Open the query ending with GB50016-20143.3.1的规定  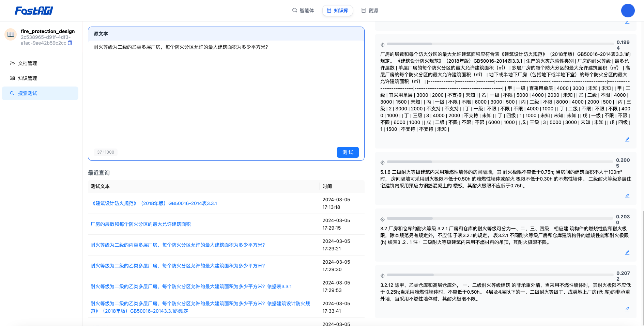coord(200,307)
